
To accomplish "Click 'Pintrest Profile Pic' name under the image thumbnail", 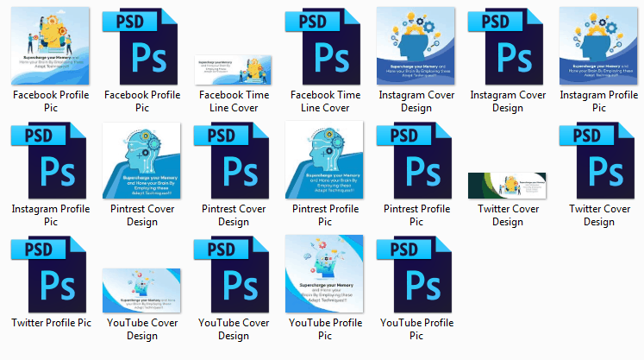I will pos(325,215).
